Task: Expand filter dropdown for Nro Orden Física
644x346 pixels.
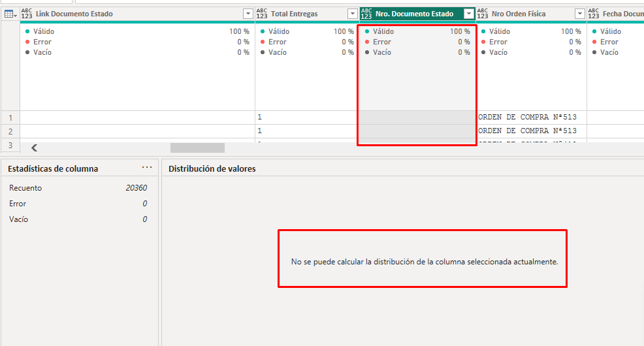Action: (x=579, y=14)
